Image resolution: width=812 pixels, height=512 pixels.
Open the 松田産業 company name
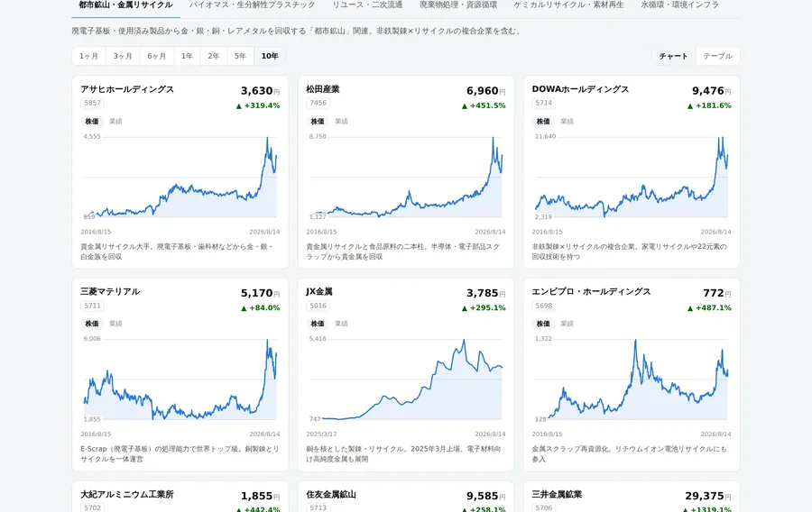(x=323, y=89)
